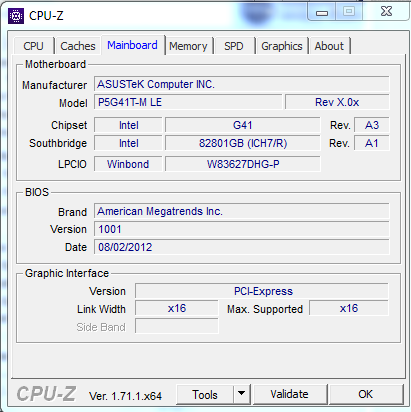Click the chipset revision A3
Viewport: 411px width, 412px height.
click(372, 125)
